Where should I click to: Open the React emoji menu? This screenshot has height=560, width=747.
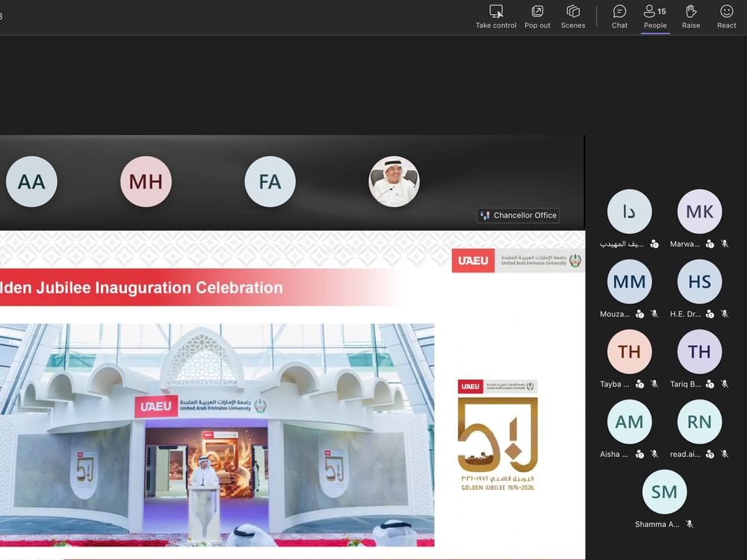tap(727, 11)
